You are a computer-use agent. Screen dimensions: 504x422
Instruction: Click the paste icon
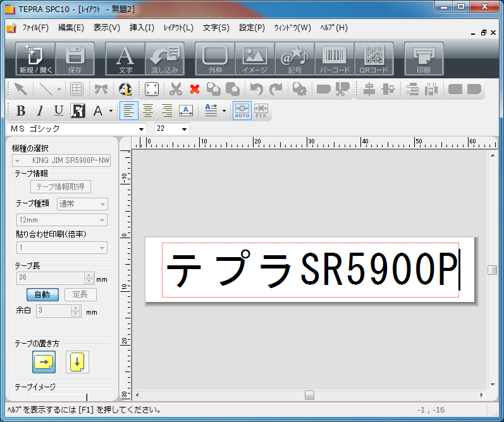coord(233,89)
